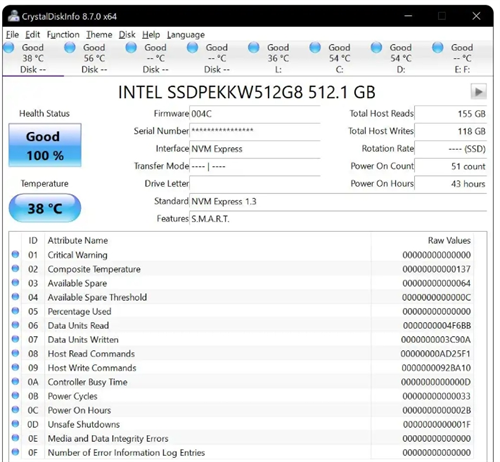500x462 pixels.
Task: Click the status dot for Host Write Commands
Action: [15, 367]
